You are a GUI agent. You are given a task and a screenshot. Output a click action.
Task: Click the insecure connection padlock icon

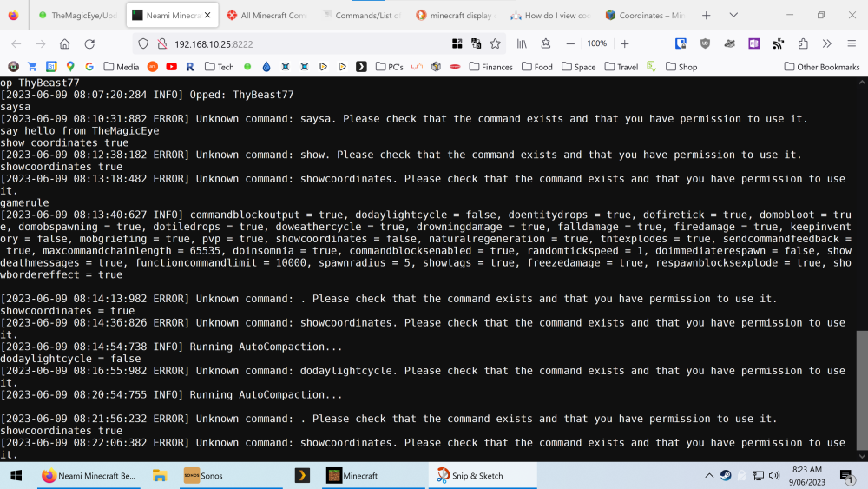point(161,43)
